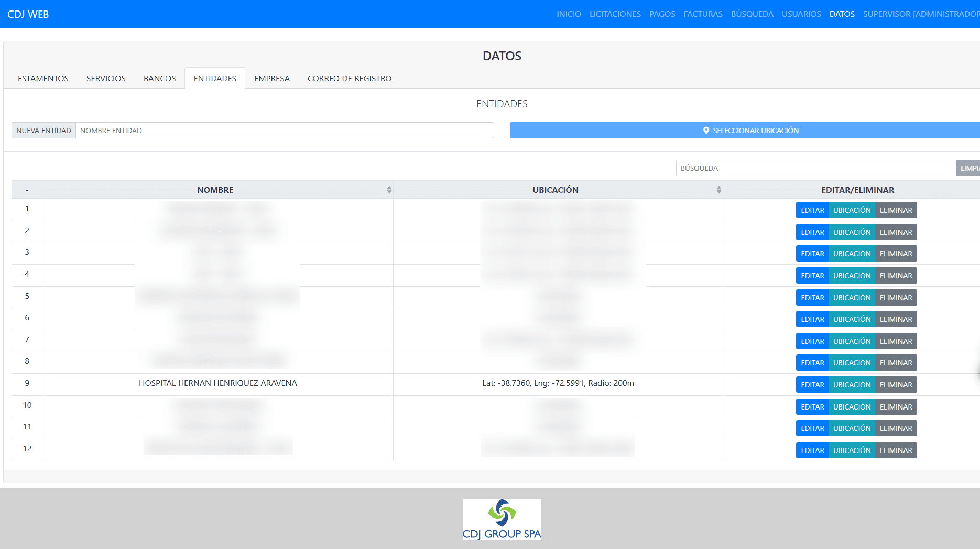Switch to the SERVICIOS tab
Screen dimensions: 980x549
(106, 78)
